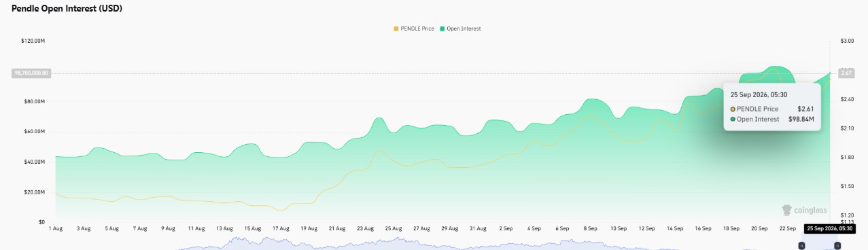The image size is (868, 250).
Task: Toggle the Open Interest legend series
Action: point(460,29)
